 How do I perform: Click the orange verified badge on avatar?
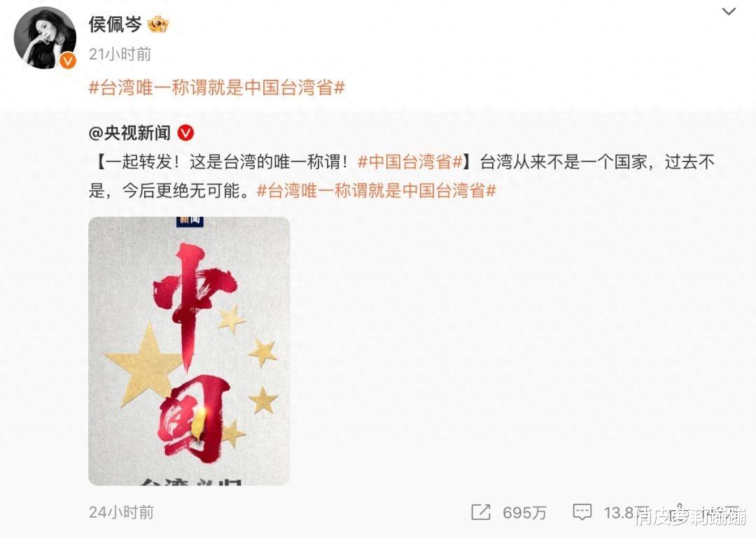(68, 61)
